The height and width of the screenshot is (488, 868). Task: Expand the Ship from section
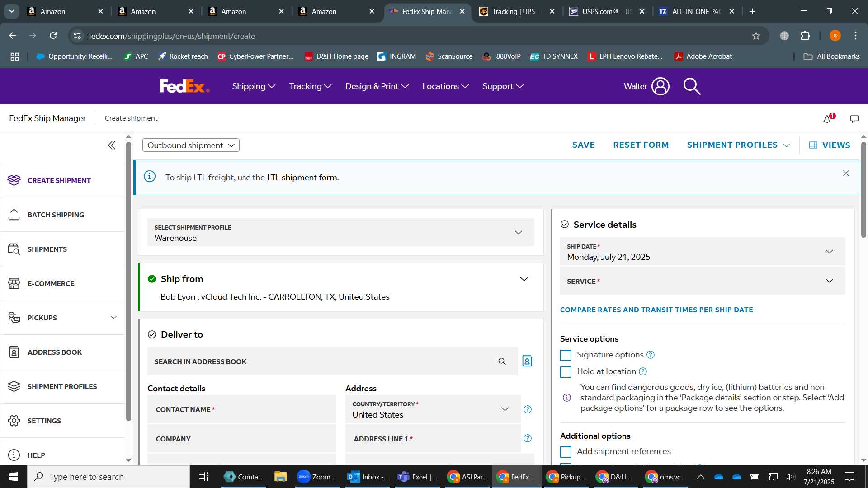524,279
